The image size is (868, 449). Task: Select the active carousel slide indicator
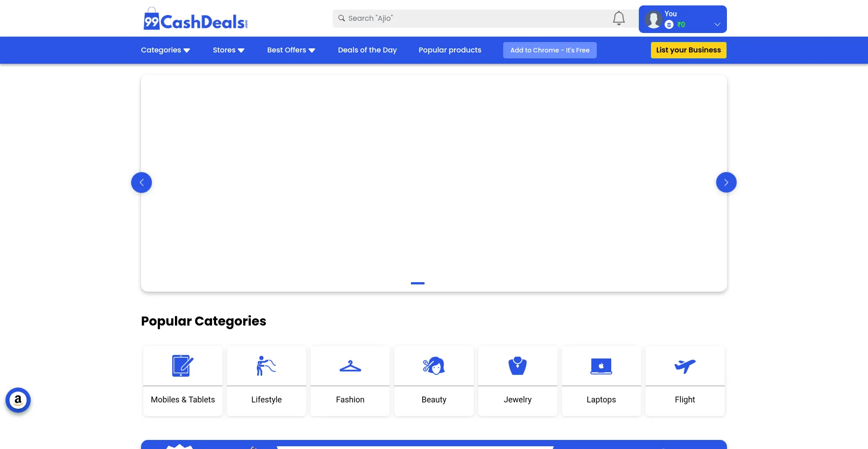point(418,283)
